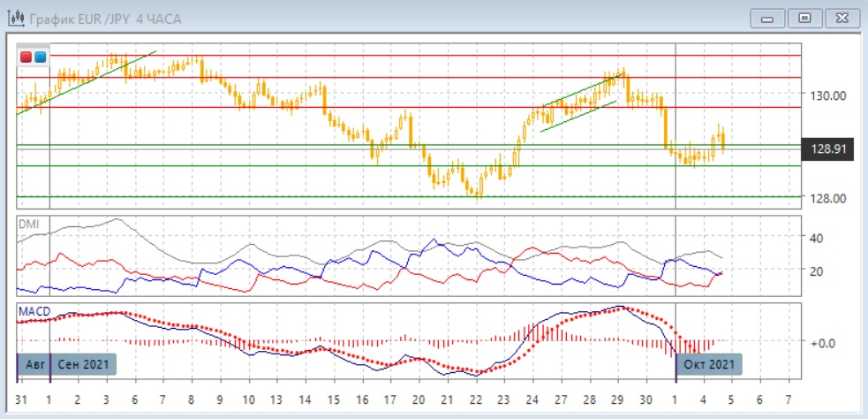The width and height of the screenshot is (868, 419).
Task: Click the candlestick chart icon in title bar
Action: coord(15,19)
